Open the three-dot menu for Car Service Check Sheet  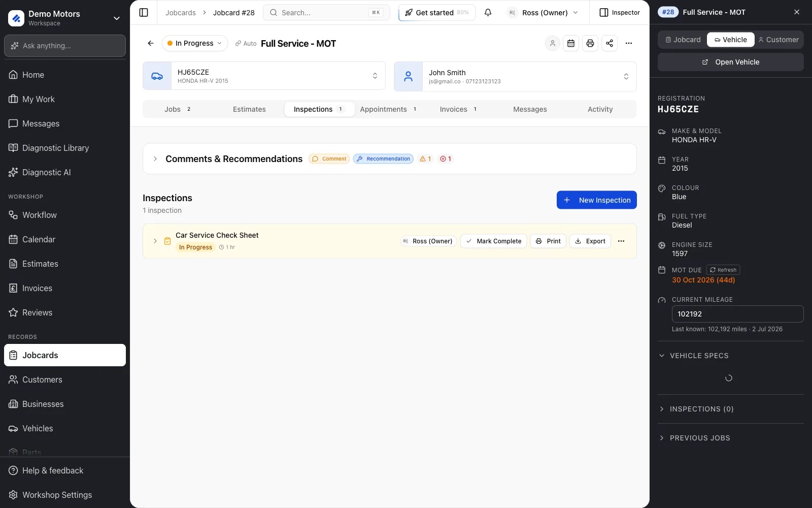[x=621, y=241]
